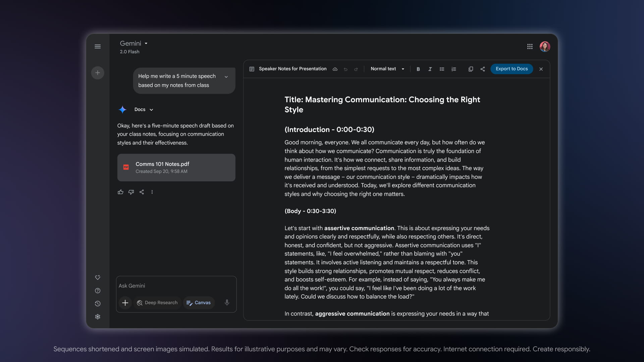Open the hamburger main menu
The height and width of the screenshot is (362, 644).
[98, 47]
